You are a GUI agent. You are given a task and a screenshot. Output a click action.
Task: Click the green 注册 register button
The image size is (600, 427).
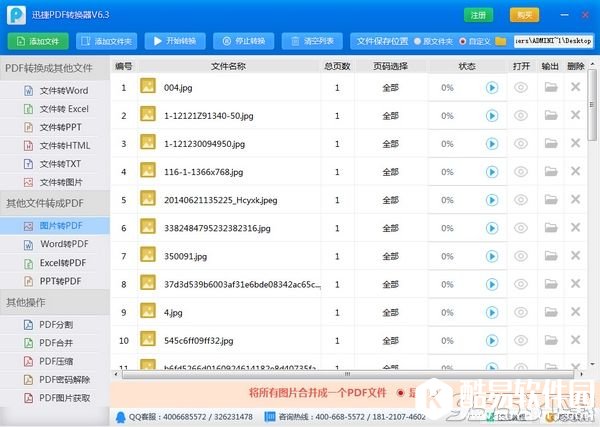pos(478,15)
